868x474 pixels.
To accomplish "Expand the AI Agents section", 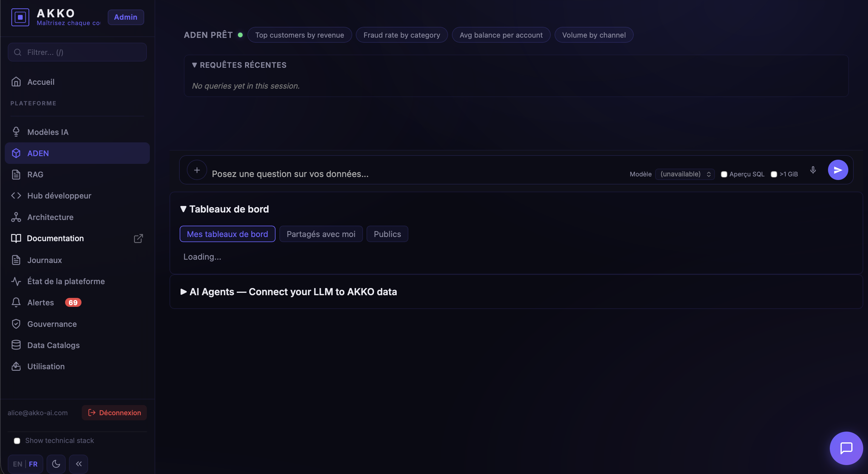I will (x=289, y=292).
